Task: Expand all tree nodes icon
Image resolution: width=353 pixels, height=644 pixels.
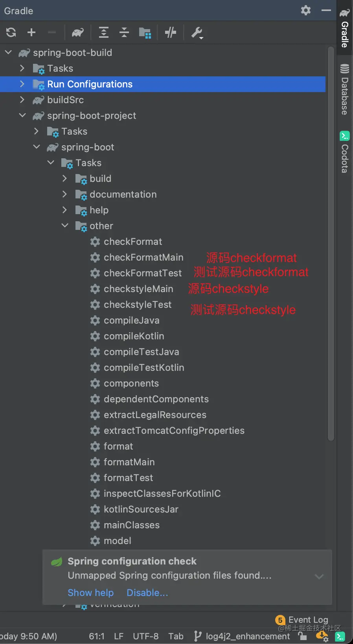Action: pos(104,32)
